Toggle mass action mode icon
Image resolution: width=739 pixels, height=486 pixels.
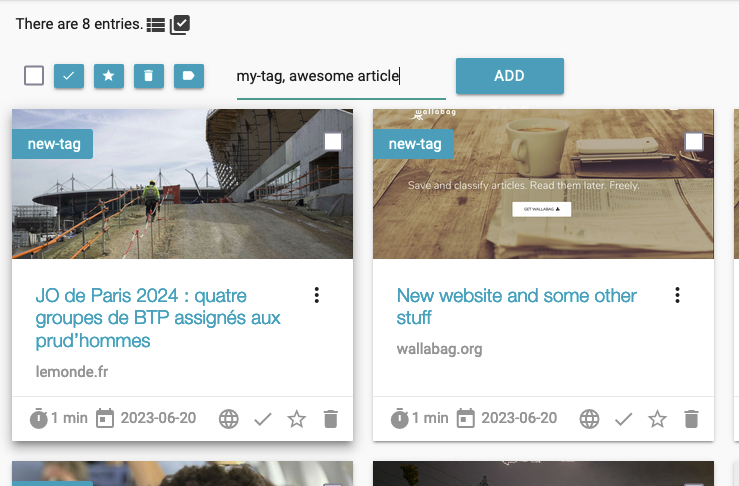coord(180,25)
